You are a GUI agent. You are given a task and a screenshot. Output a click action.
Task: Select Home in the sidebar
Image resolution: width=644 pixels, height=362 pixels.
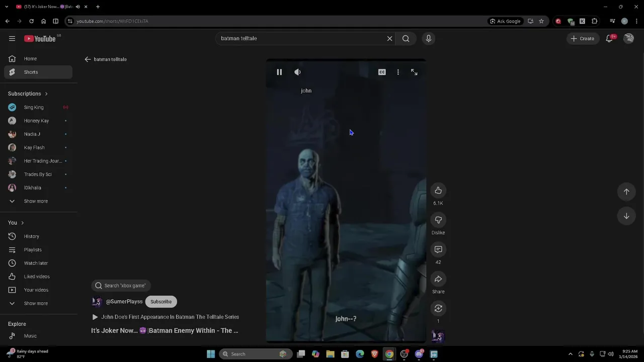click(38, 58)
